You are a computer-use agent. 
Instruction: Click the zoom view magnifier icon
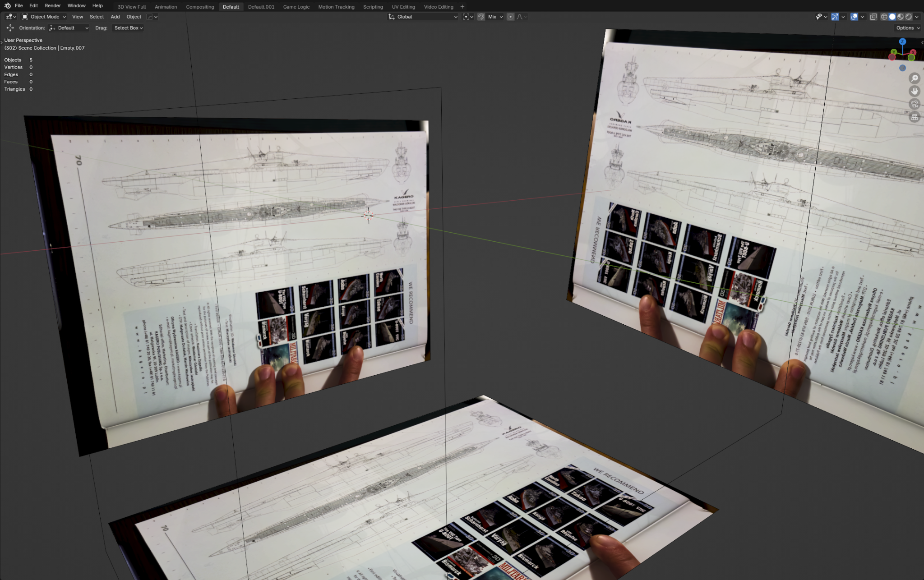(915, 78)
